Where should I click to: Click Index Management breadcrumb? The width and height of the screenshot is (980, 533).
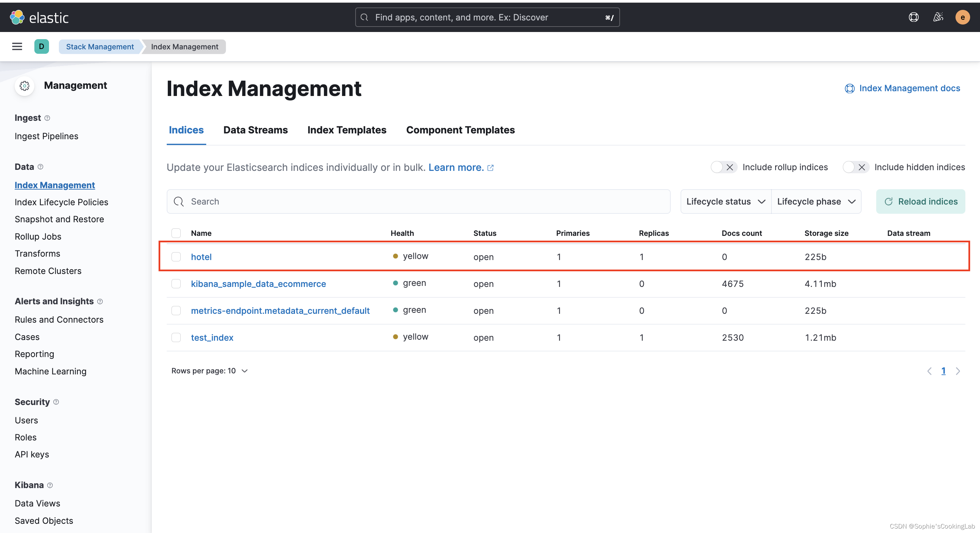184,46
